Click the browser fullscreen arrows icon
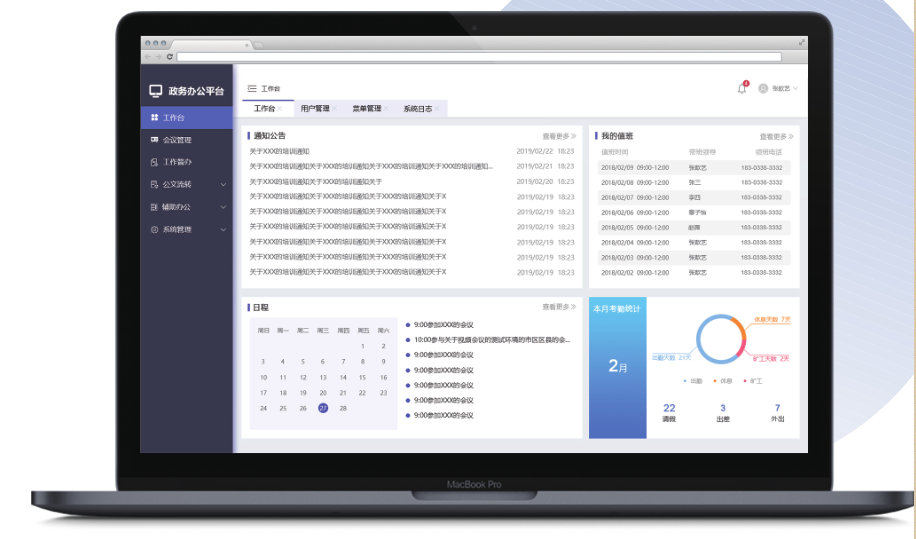916x539 pixels. click(802, 43)
